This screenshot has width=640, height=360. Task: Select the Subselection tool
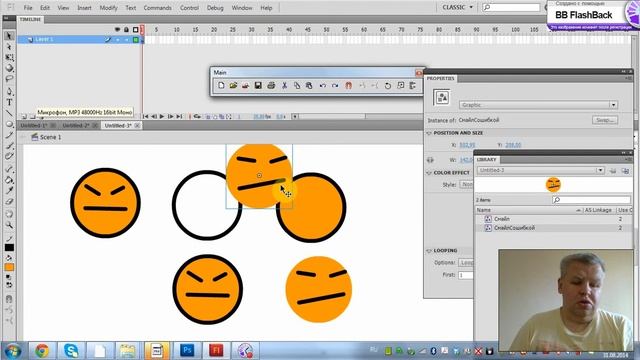coord(9,47)
